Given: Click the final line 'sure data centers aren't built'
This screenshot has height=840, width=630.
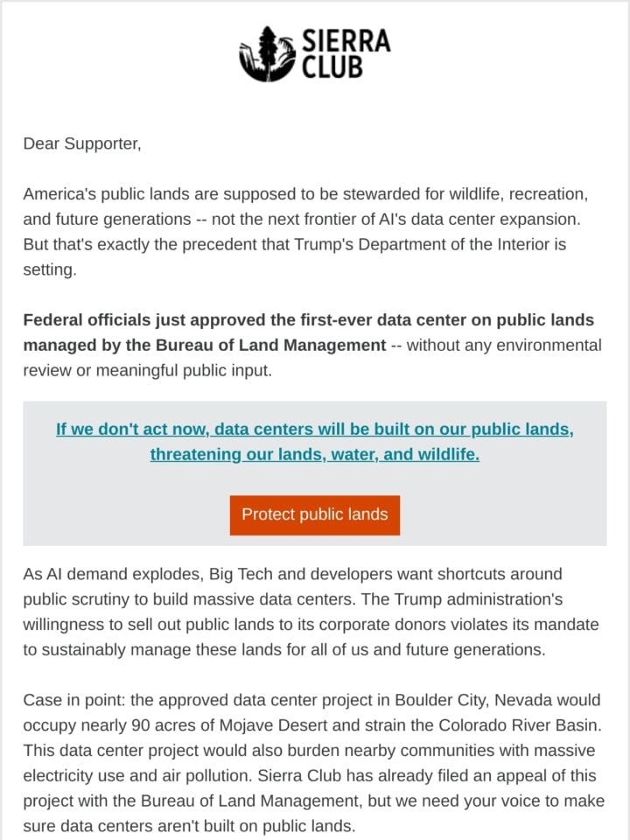Looking at the screenshot, I should tap(189, 826).
